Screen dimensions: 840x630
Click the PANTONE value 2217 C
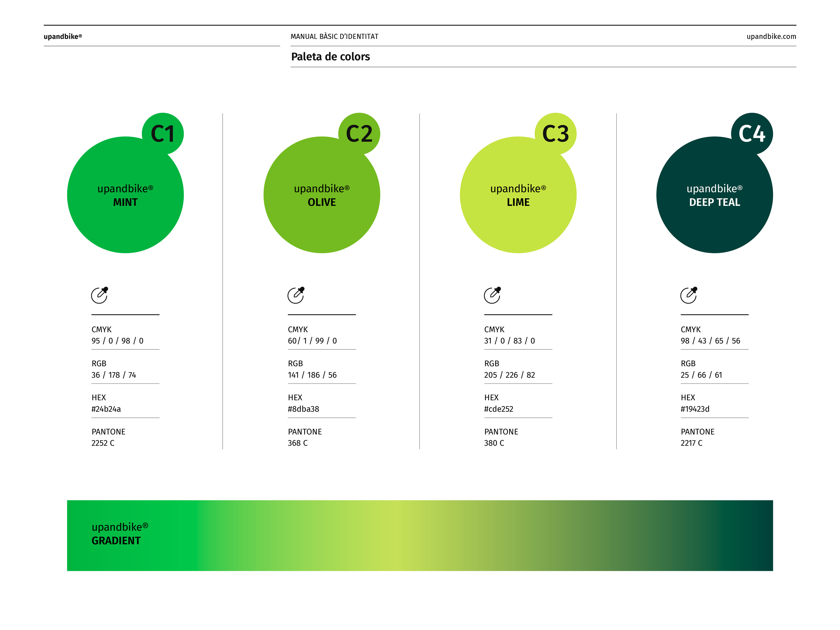point(691,443)
